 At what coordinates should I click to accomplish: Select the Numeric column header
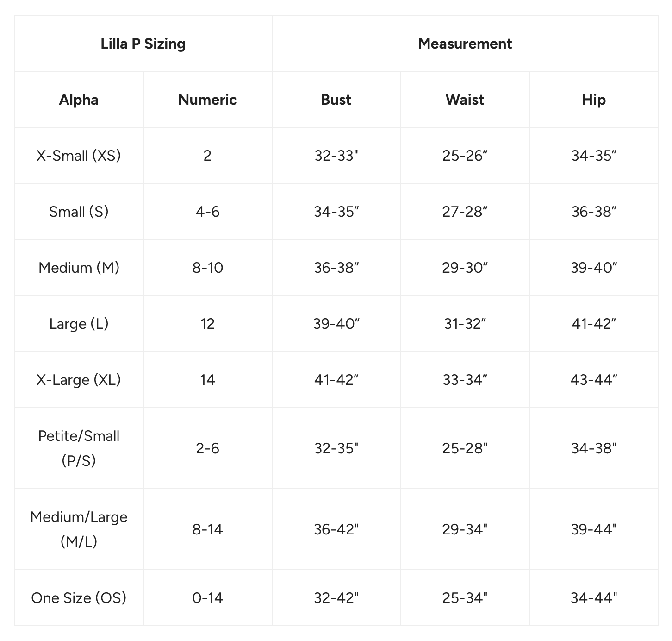[x=207, y=100]
